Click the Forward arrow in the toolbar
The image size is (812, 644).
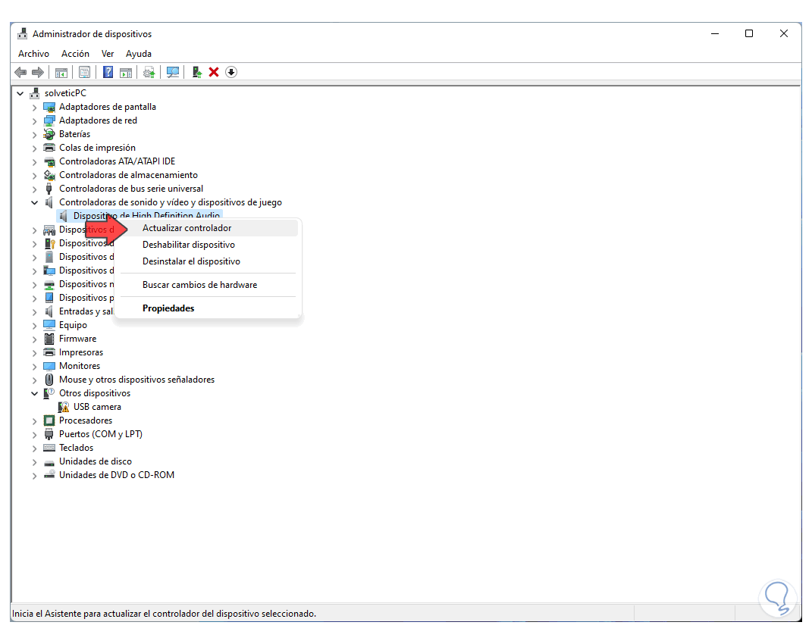[x=38, y=73]
